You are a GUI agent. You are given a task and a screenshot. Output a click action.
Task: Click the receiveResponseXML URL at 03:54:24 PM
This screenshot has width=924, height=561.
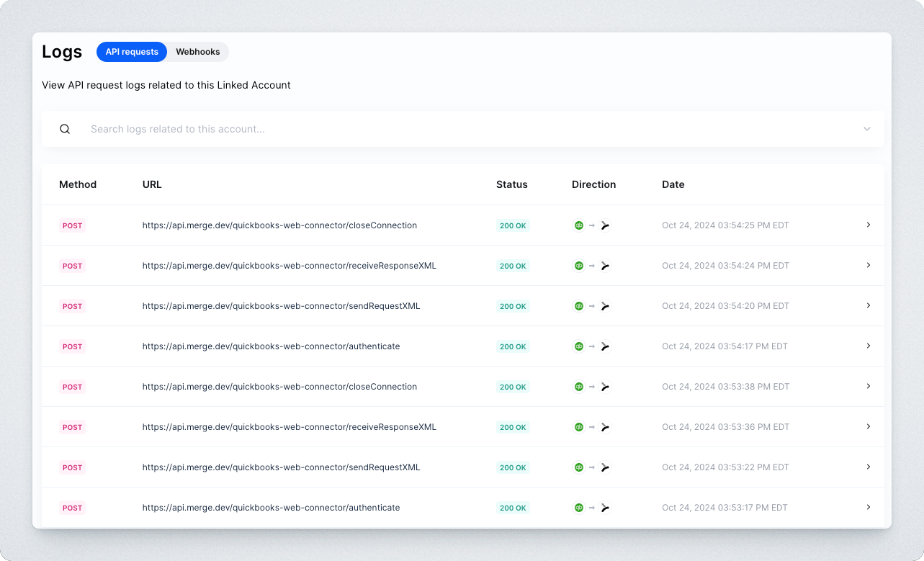coord(289,266)
